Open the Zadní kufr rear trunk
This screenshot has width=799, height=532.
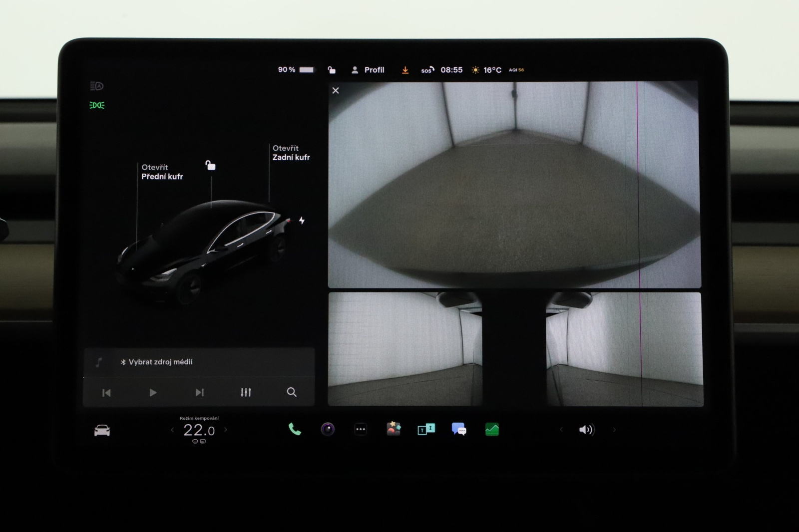click(291, 153)
